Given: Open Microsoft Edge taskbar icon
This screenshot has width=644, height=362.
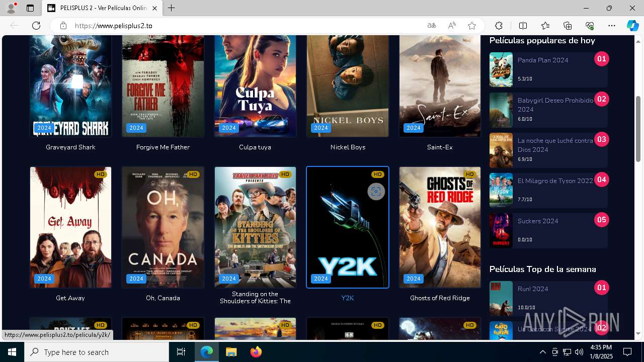Looking at the screenshot, I should coord(207,352).
